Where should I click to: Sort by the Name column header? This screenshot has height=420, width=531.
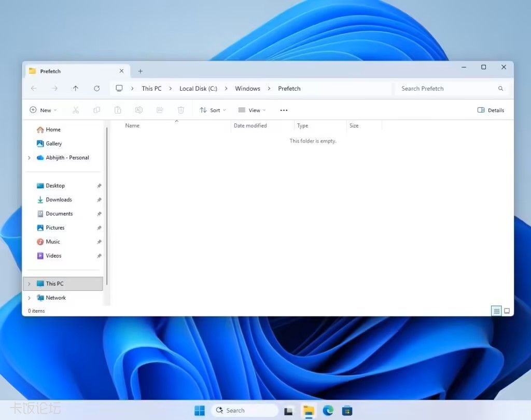(171, 125)
